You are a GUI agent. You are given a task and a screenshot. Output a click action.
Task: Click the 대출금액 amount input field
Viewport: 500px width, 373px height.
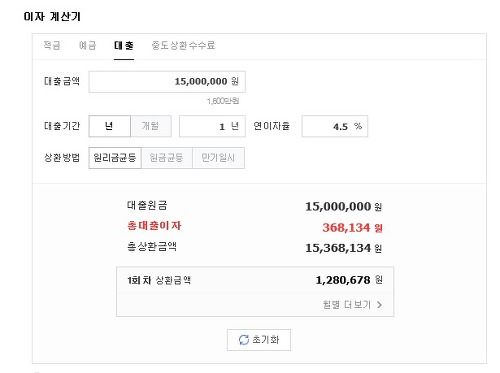tap(167, 82)
